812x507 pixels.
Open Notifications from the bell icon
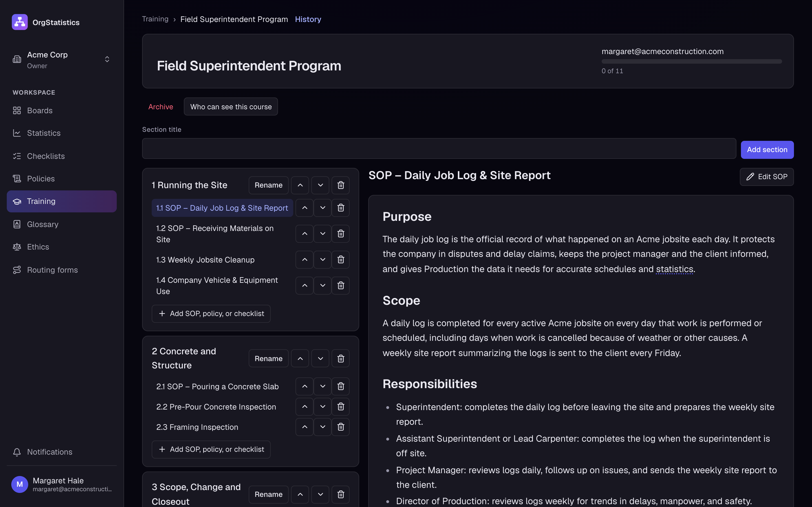click(17, 452)
